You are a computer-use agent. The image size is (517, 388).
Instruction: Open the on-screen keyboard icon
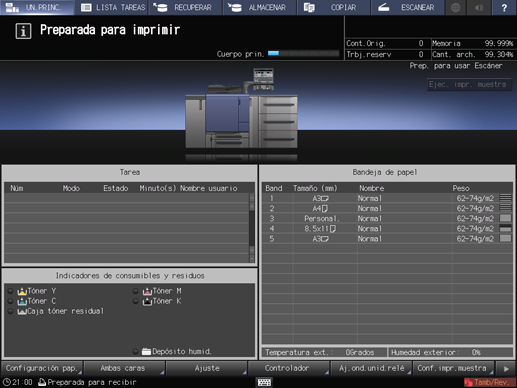click(x=264, y=382)
